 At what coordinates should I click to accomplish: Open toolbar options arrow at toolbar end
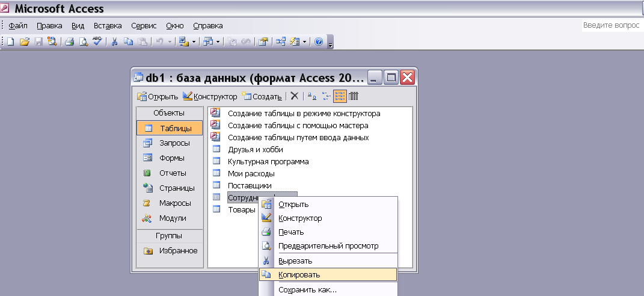coord(330,43)
